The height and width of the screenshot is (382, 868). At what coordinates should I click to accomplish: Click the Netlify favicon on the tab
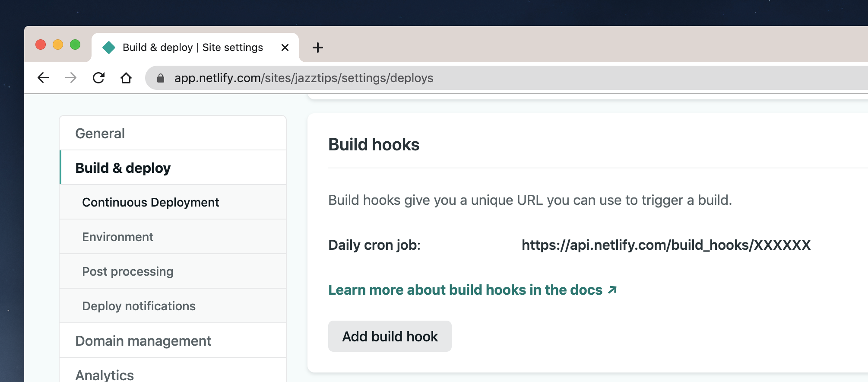click(109, 48)
